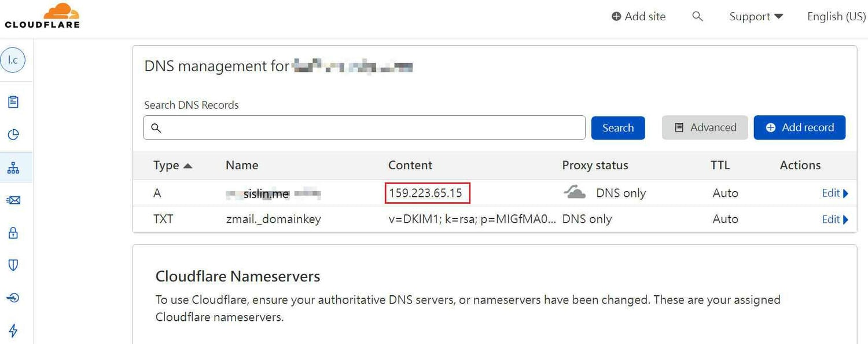Viewport: 868px width, 344px height.
Task: Open Security shield icon in sidebar
Action: click(x=13, y=265)
